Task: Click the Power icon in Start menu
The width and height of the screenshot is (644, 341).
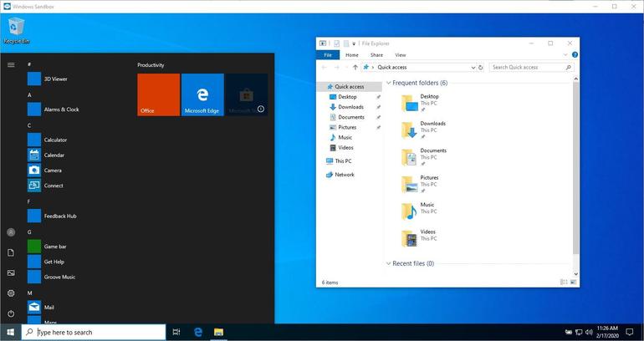Action: [11, 313]
